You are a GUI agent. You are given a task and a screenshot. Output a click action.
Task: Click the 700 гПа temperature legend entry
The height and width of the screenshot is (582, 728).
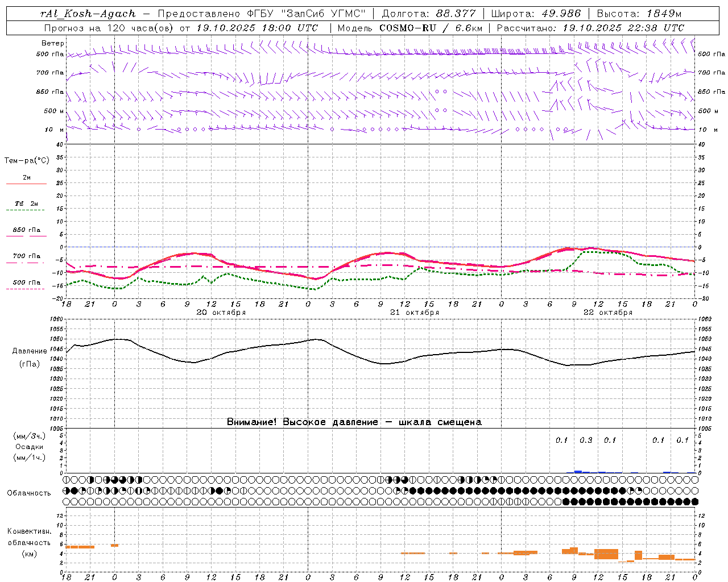pos(26,259)
